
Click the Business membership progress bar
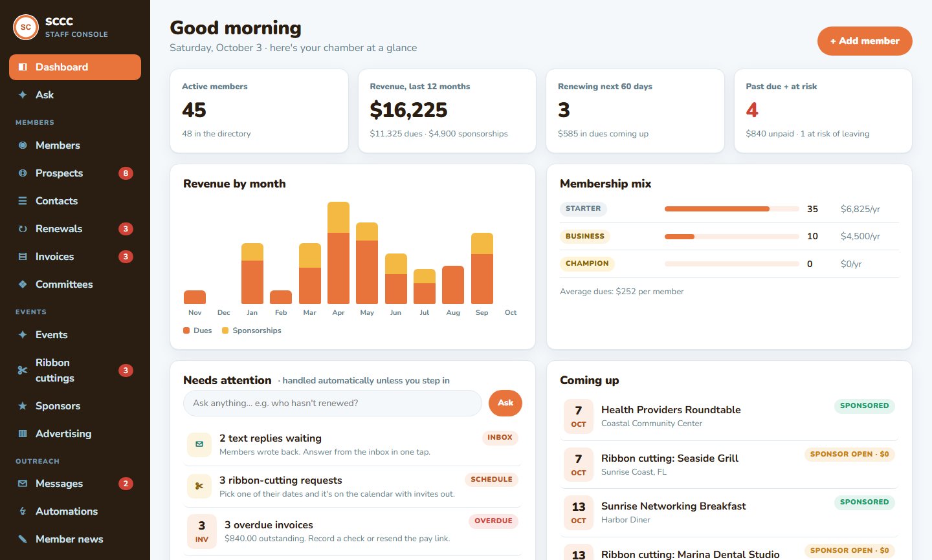pyautogui.click(x=732, y=237)
